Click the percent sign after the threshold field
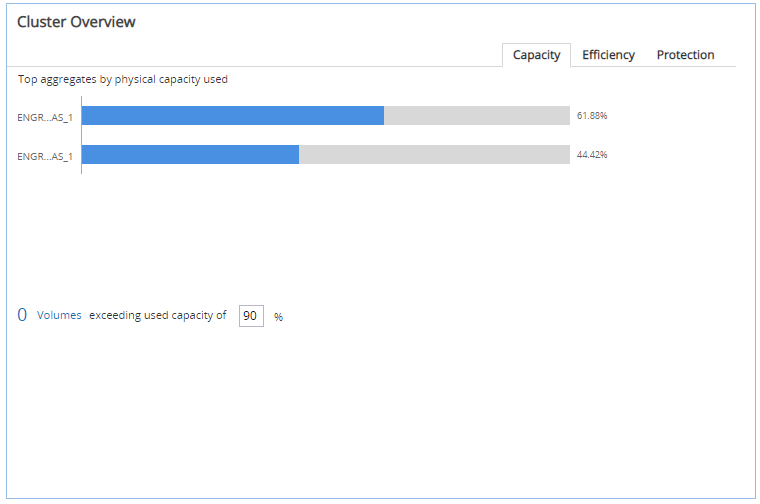Viewport: 760px width, 504px height. [279, 317]
